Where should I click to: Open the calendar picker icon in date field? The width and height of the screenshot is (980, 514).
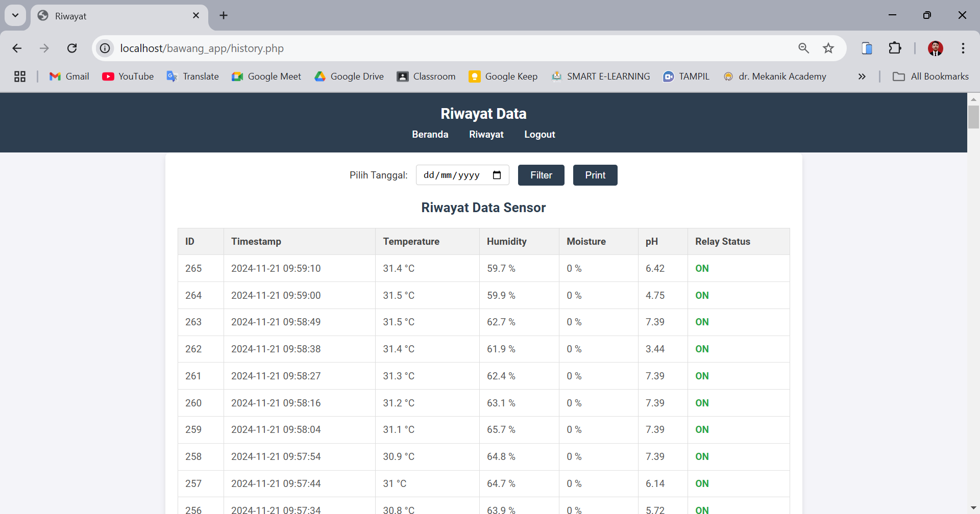[497, 175]
